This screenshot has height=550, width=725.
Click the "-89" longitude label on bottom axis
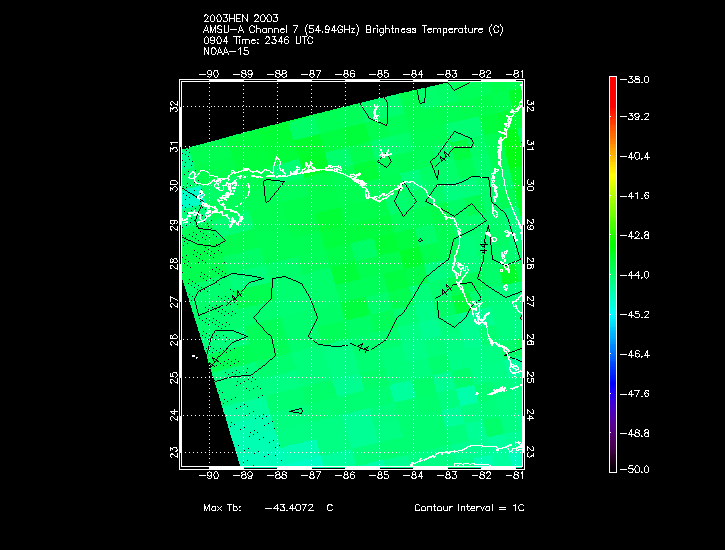243,476
